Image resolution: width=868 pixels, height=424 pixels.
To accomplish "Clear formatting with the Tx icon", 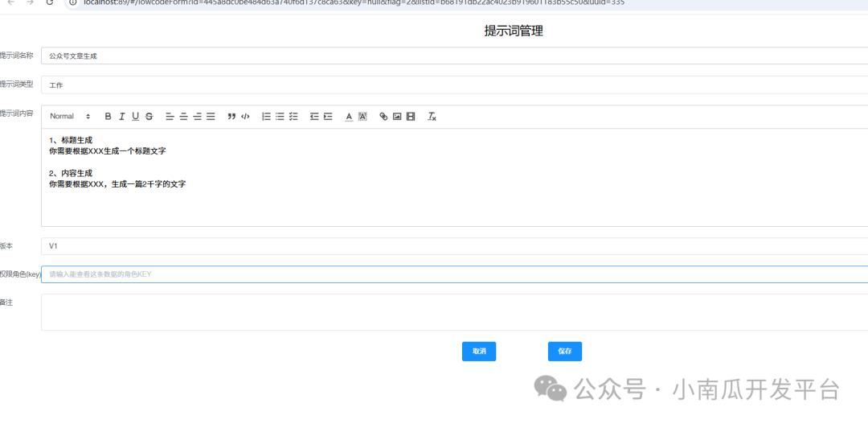I will 432,117.
